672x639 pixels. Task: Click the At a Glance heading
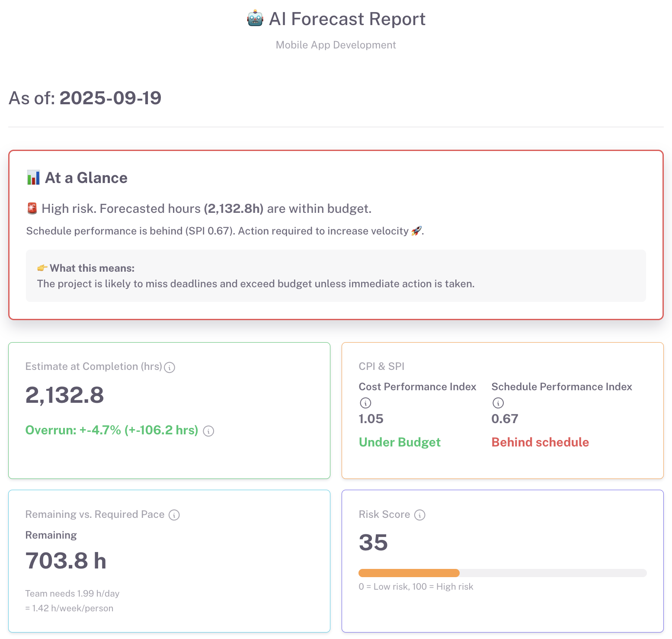86,178
